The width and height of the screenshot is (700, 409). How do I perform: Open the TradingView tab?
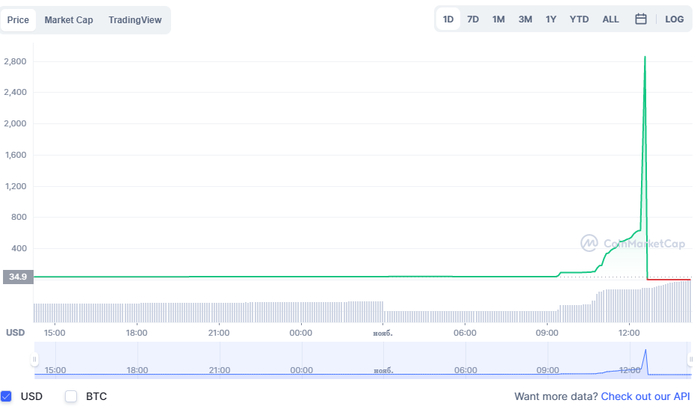pos(135,20)
